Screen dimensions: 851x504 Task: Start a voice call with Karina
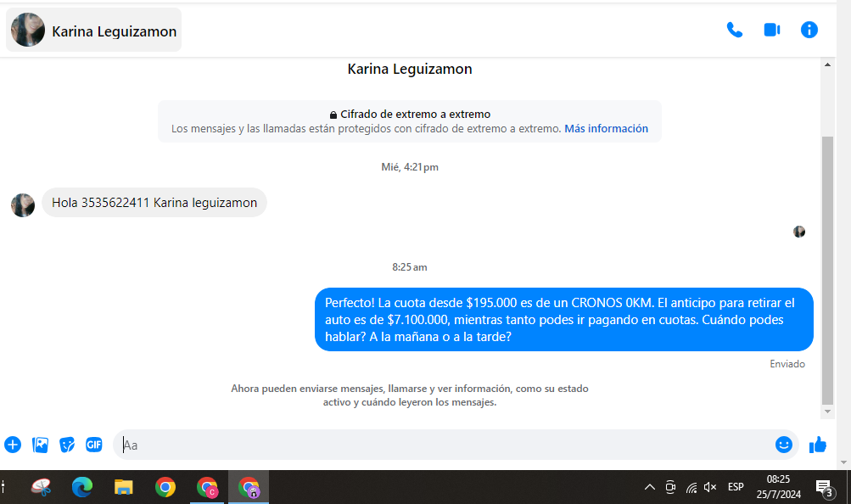click(734, 30)
